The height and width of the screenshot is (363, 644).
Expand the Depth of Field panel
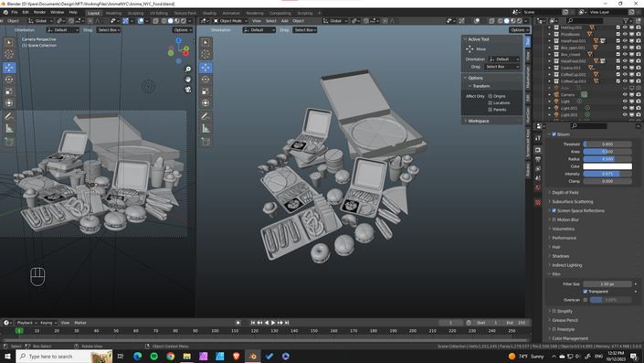[x=565, y=192]
